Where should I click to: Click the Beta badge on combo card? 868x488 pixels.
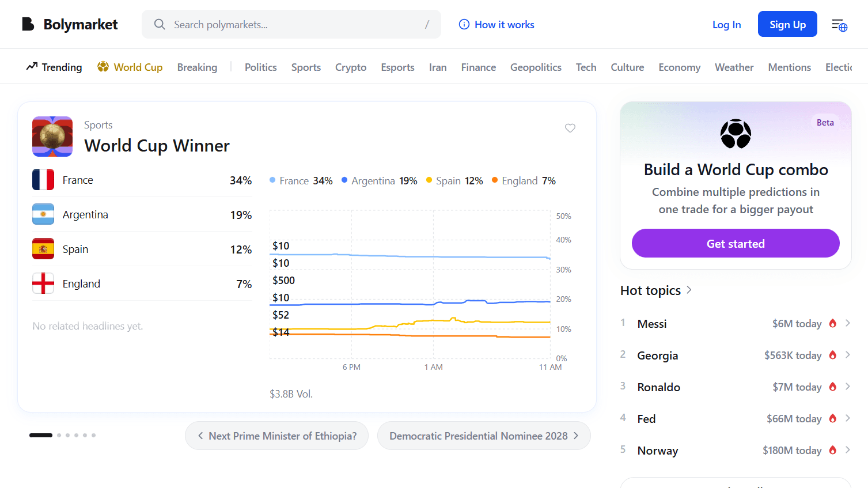[x=825, y=122]
